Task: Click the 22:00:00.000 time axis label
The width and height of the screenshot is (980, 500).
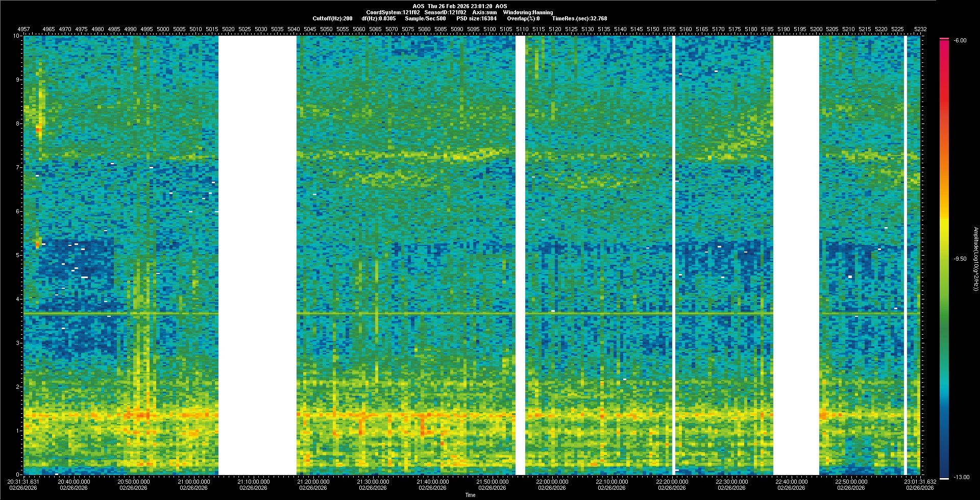Action: (552, 482)
